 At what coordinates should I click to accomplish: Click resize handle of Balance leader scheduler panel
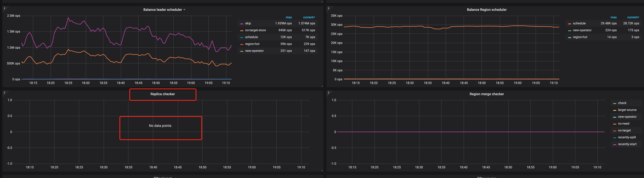coord(322,86)
